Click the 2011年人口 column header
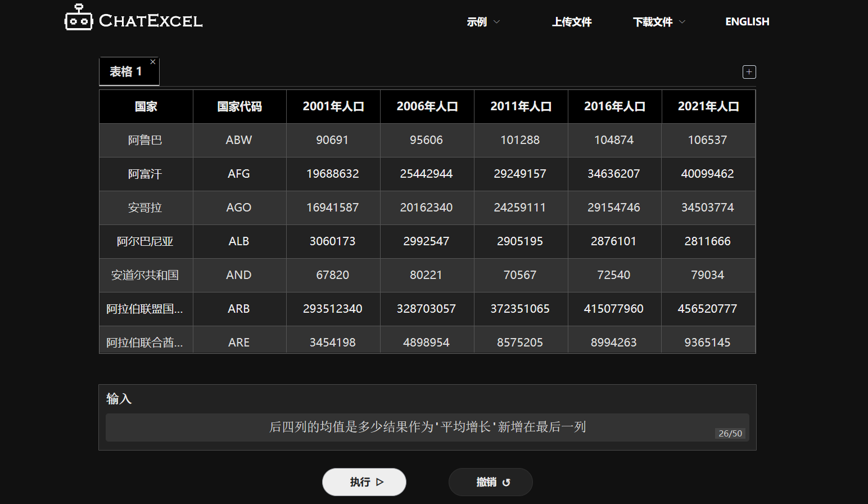 [x=521, y=106]
